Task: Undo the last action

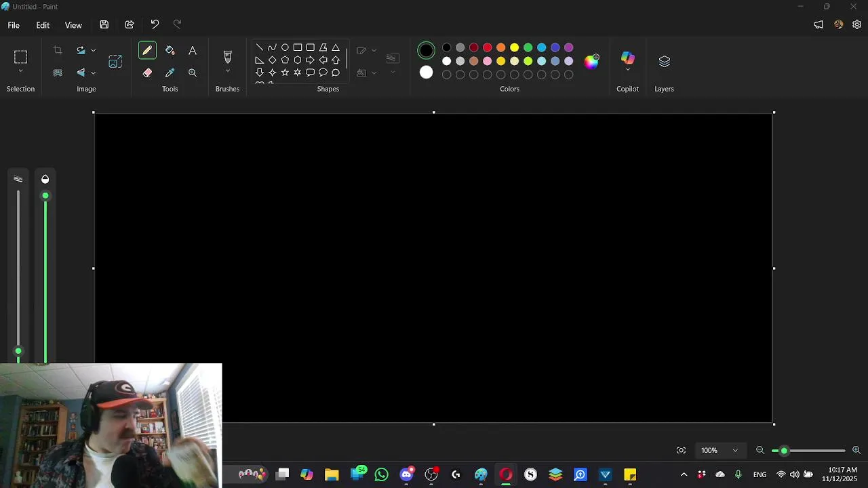Action: (155, 25)
